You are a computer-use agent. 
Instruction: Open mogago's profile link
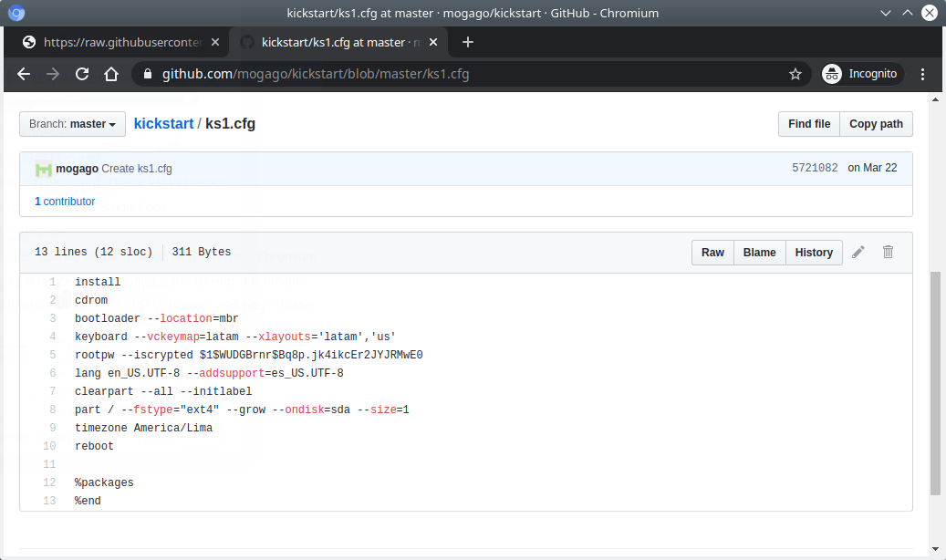[x=78, y=169]
